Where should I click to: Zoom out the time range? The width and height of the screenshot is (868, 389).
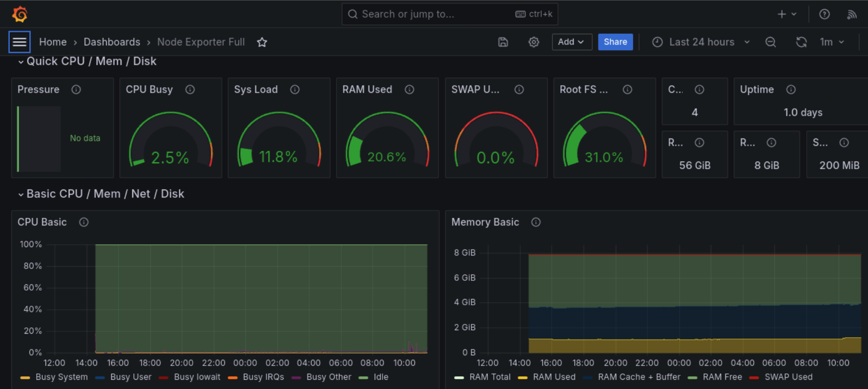click(x=771, y=42)
